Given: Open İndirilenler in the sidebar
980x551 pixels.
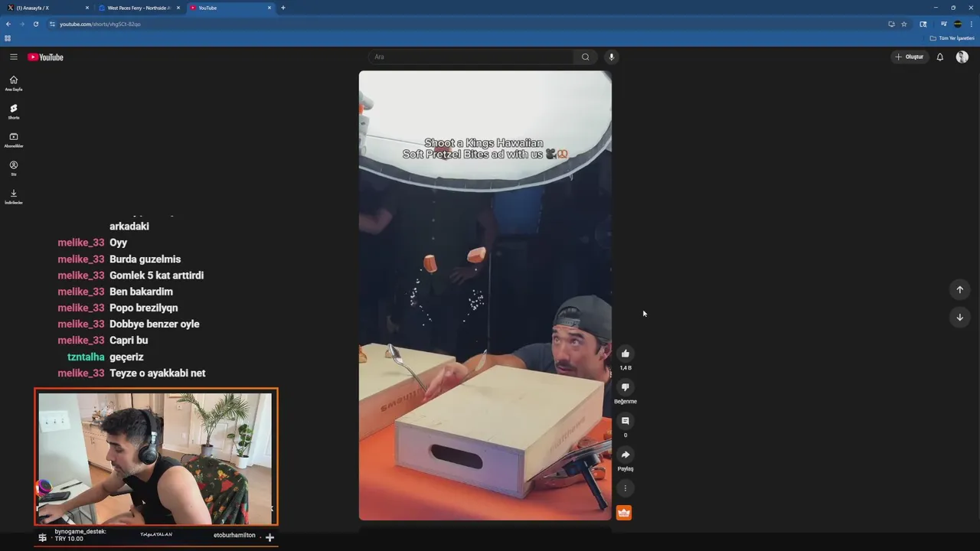Looking at the screenshot, I should click(14, 196).
